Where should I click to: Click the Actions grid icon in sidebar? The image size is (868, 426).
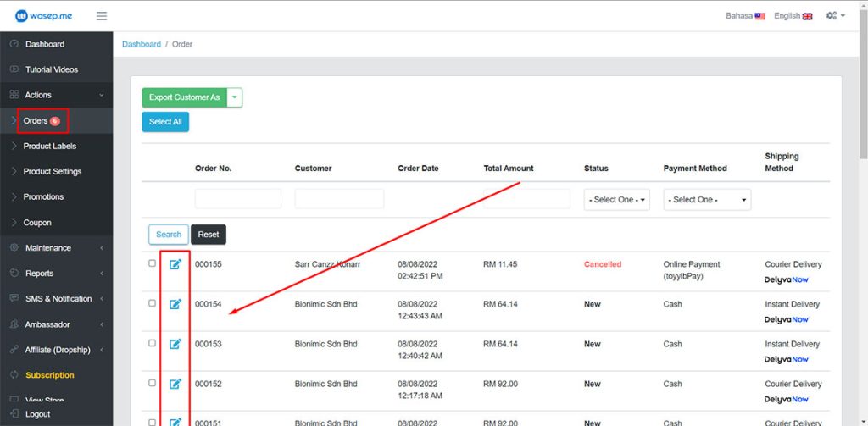[14, 95]
